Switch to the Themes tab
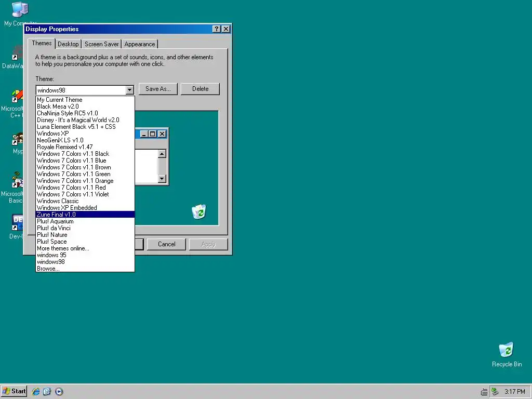The image size is (532, 399). [42, 43]
